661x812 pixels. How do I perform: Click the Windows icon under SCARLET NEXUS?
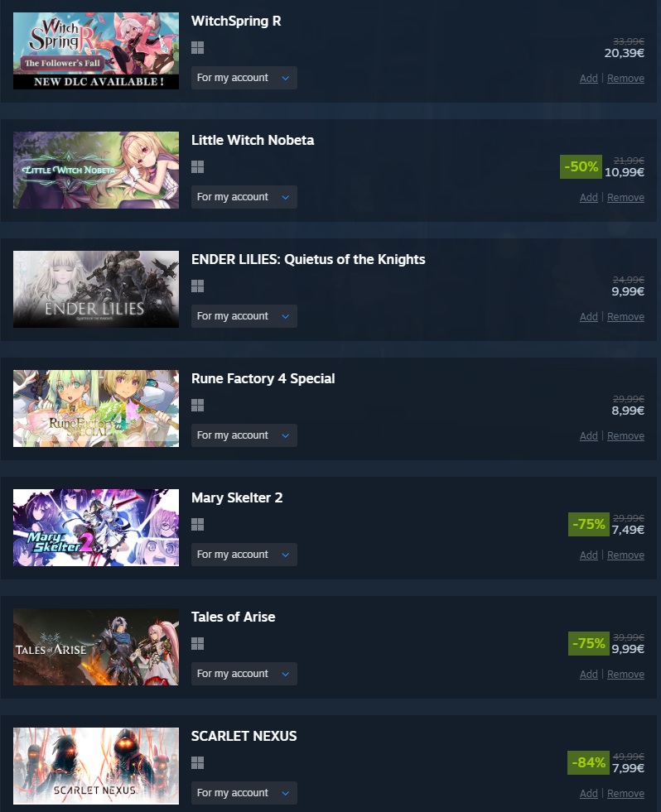[197, 763]
